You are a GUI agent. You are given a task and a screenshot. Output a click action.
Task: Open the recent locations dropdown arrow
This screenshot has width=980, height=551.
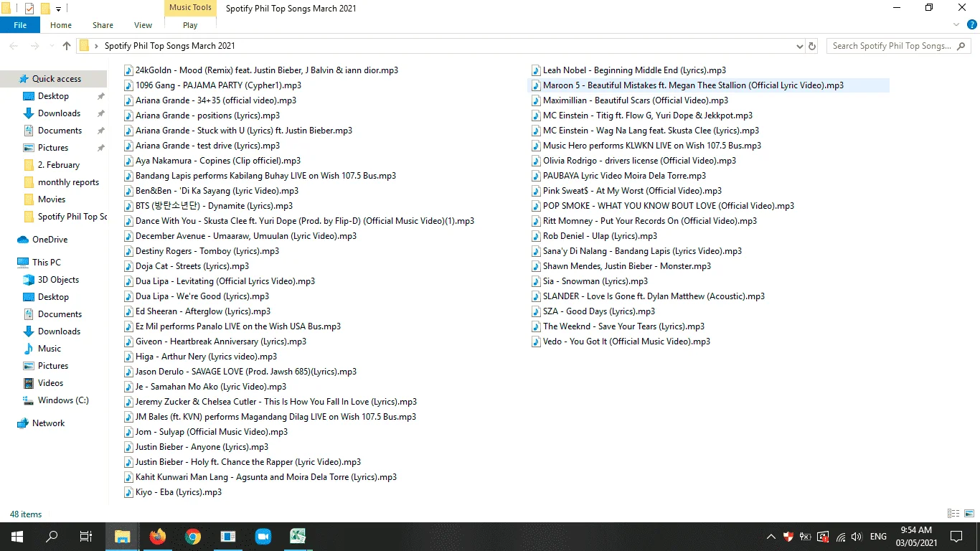point(50,46)
